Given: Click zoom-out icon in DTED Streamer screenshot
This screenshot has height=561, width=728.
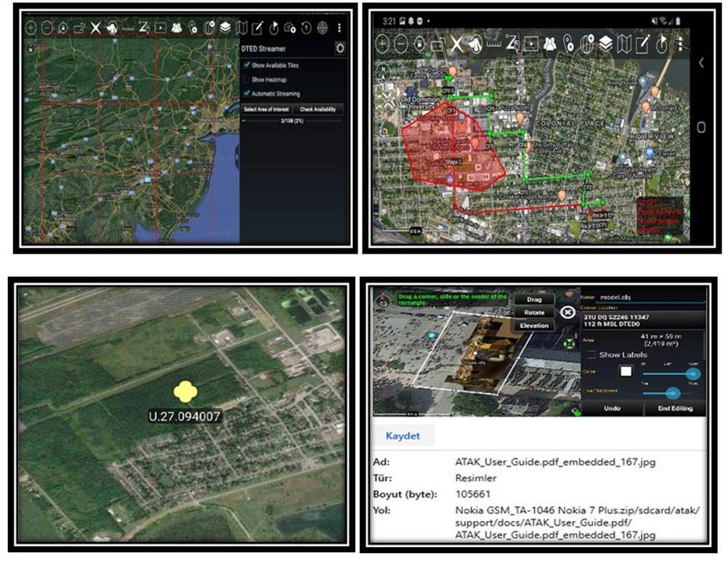Looking at the screenshot, I should [47, 28].
